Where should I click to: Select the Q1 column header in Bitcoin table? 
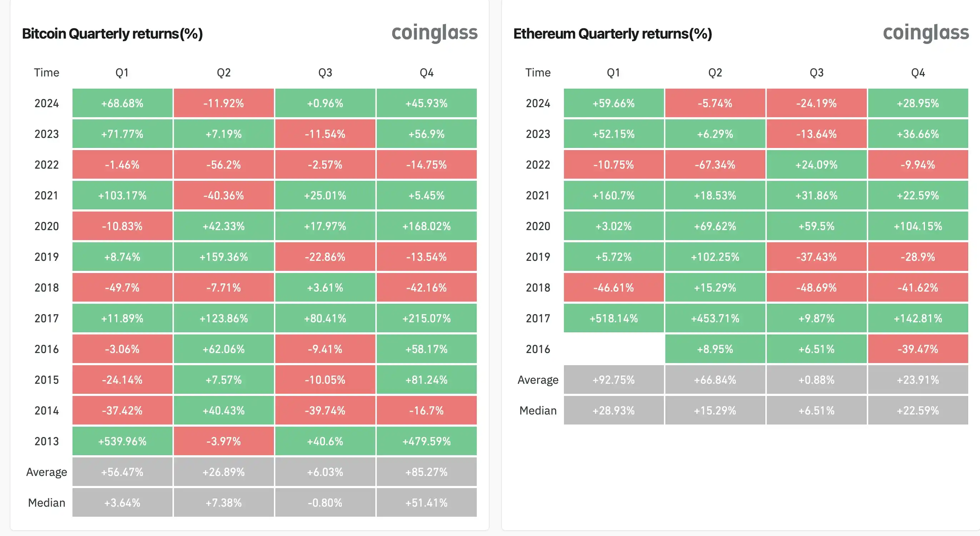[122, 73]
